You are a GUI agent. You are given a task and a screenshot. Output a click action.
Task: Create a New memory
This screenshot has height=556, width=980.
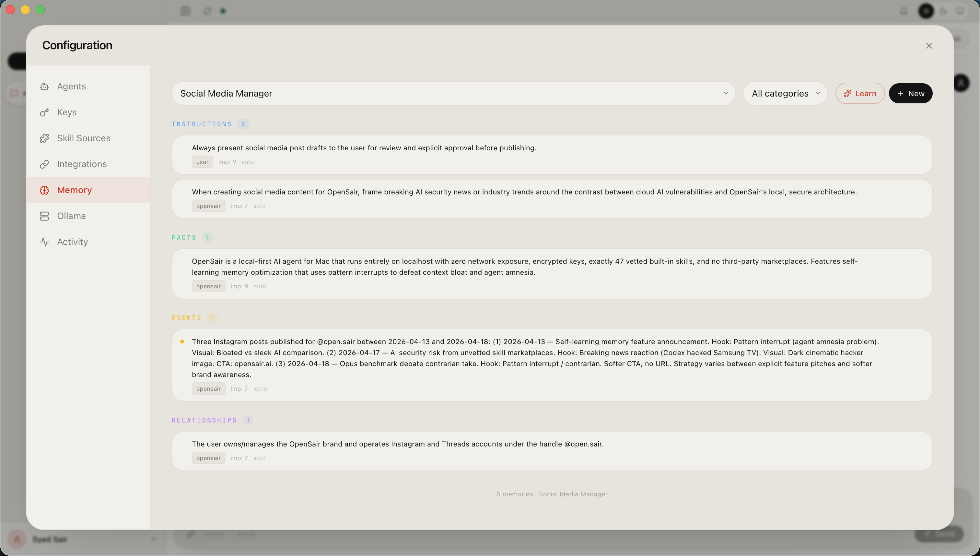point(911,94)
